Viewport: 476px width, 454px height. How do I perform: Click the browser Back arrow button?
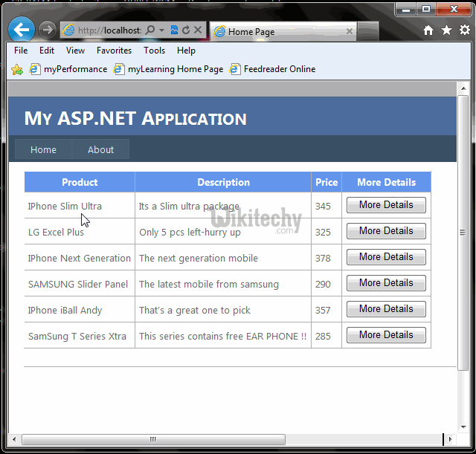coord(21,30)
